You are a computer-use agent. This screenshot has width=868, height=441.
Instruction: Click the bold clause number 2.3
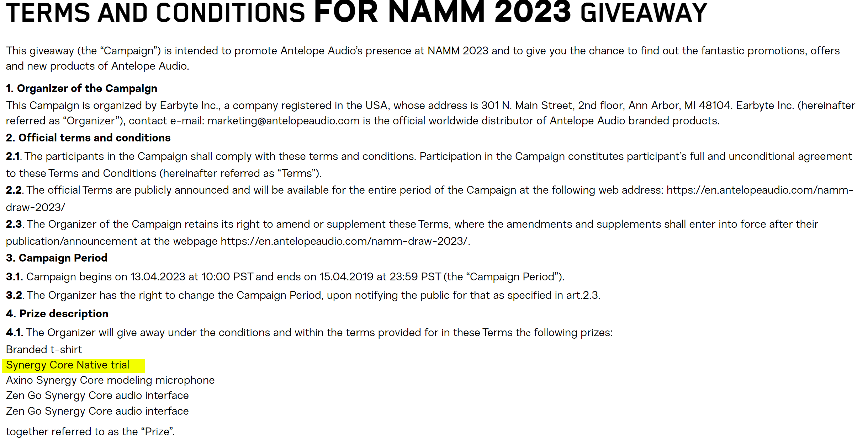coord(14,224)
